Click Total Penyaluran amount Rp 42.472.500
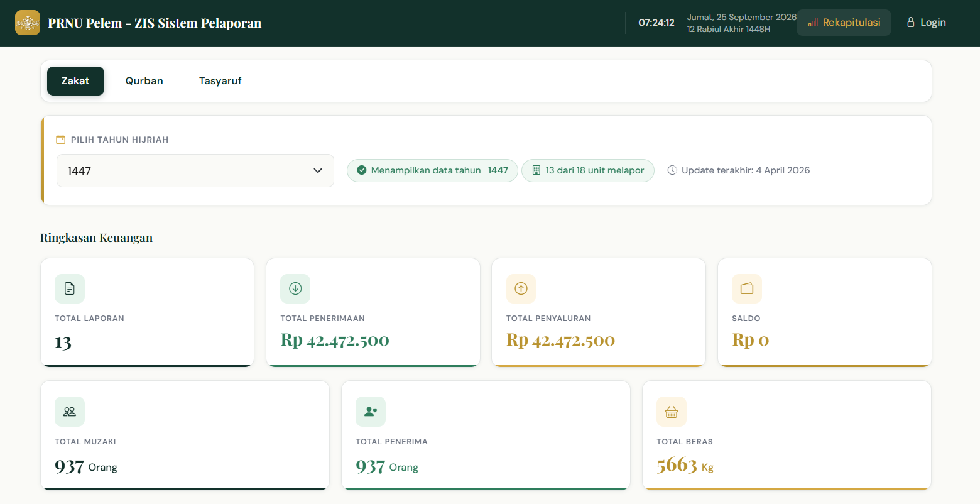 560,340
